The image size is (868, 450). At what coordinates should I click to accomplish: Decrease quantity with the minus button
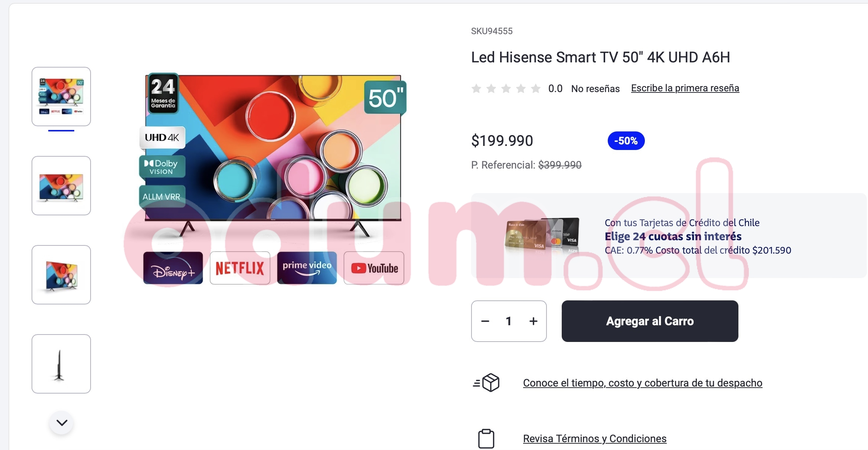coord(485,321)
